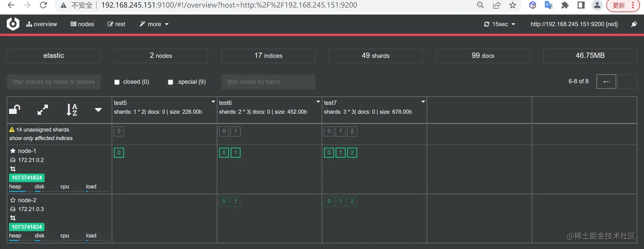Image resolution: width=644 pixels, height=249 pixels.
Task: Click the 46.75MB size box
Action: [x=590, y=56]
